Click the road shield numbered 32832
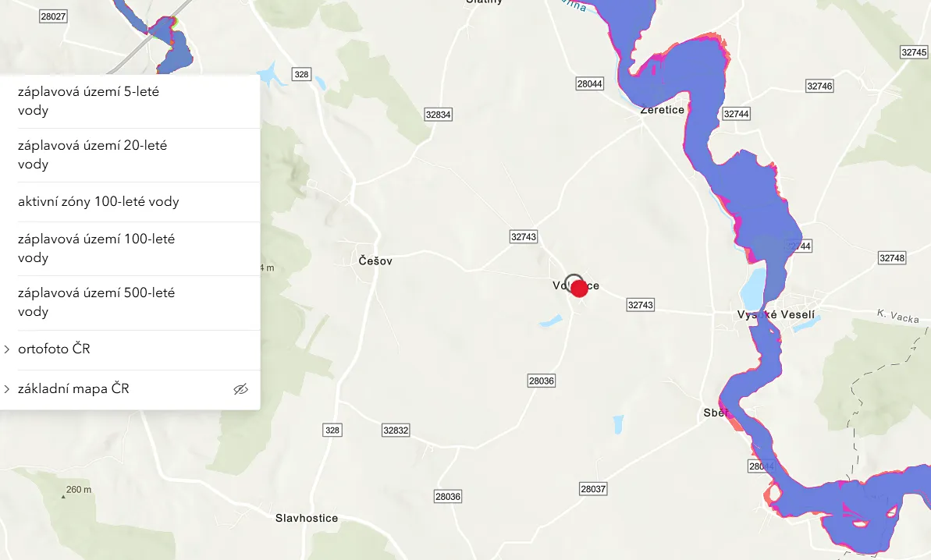 point(396,430)
